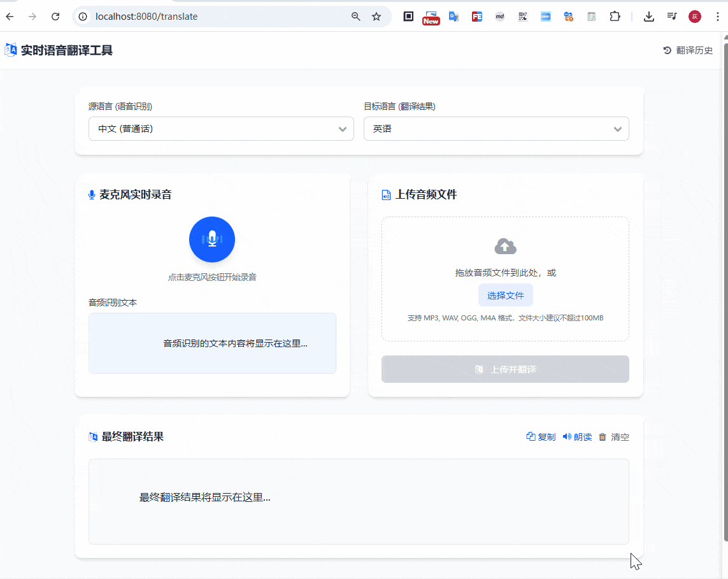Open 翻译历史 translation history
Screen dimensions: 728x579
[x=688, y=50]
